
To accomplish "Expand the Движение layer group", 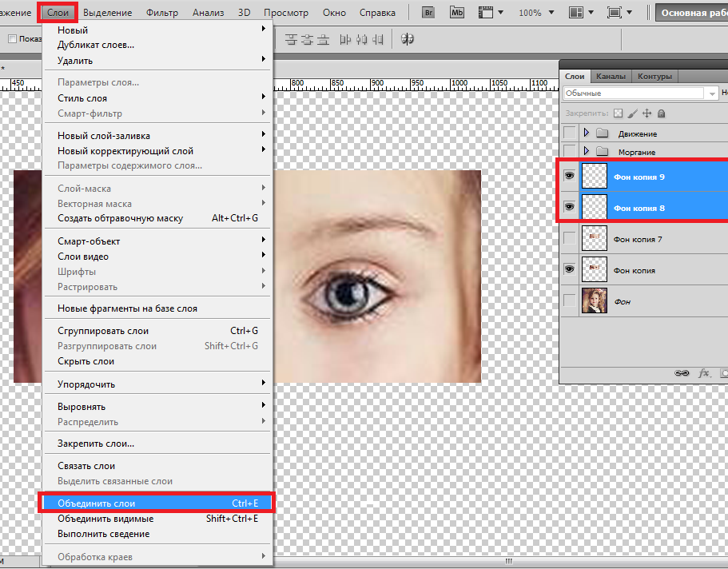I will 588,133.
